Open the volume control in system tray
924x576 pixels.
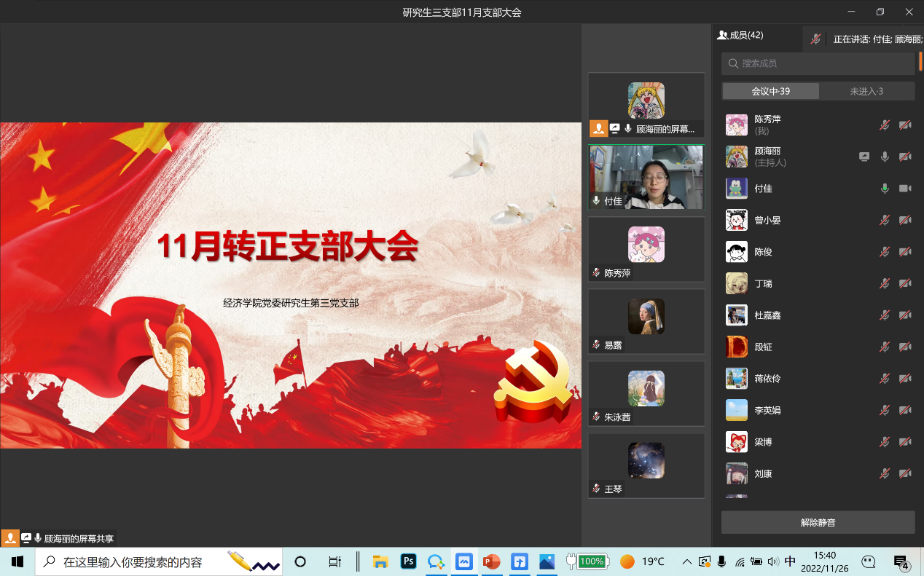773,561
